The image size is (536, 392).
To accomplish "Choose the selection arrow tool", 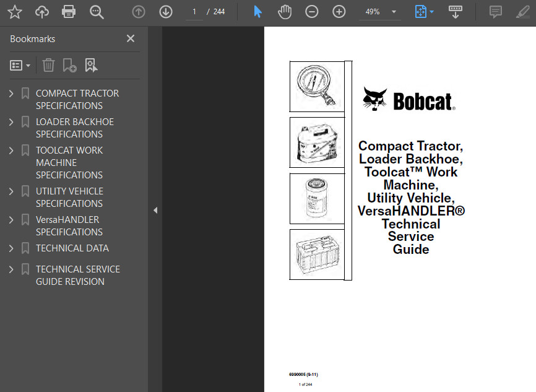I will 257,12.
